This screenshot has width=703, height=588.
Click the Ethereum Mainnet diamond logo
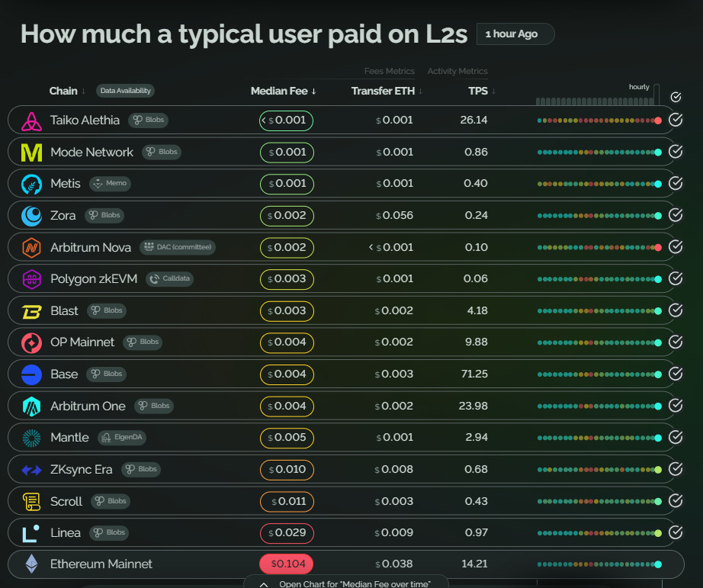click(x=31, y=564)
